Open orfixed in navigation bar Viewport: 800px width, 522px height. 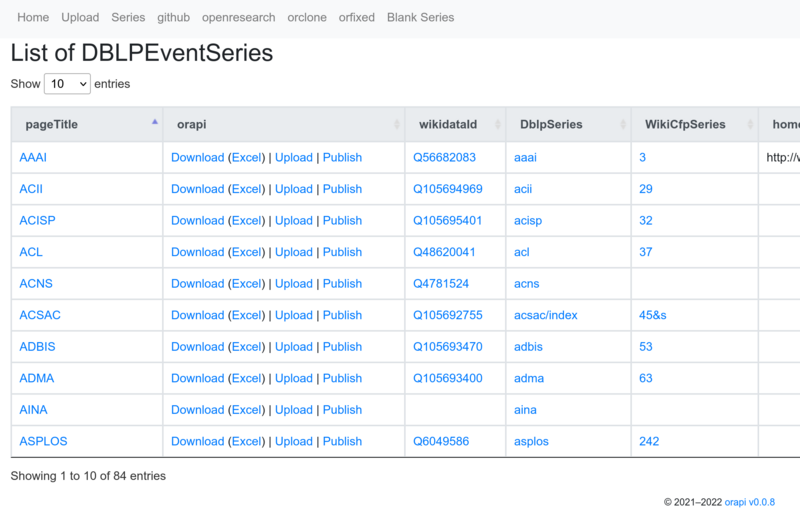pyautogui.click(x=357, y=17)
